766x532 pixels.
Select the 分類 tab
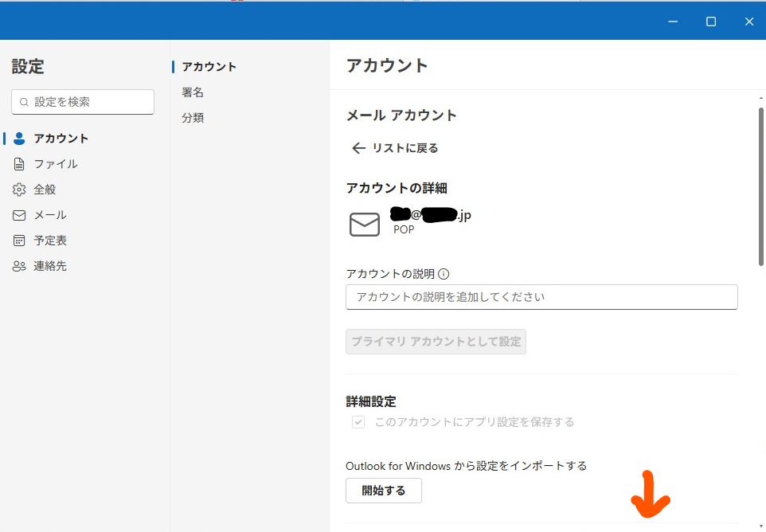[193, 118]
